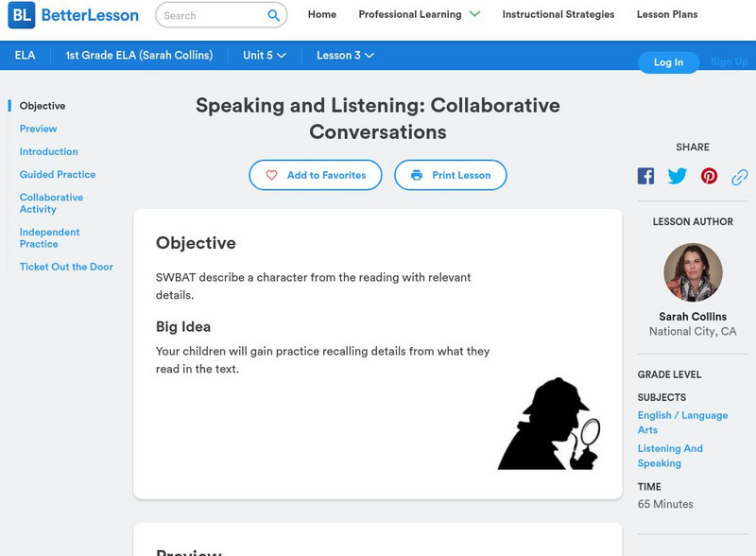Share lesson on Facebook
Image resolution: width=756 pixels, height=556 pixels.
coord(645,176)
